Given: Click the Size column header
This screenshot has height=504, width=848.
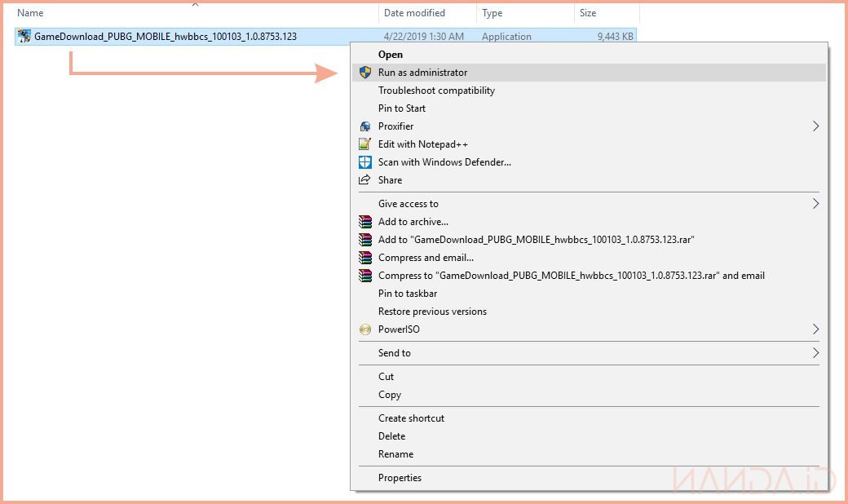Looking at the screenshot, I should point(588,13).
